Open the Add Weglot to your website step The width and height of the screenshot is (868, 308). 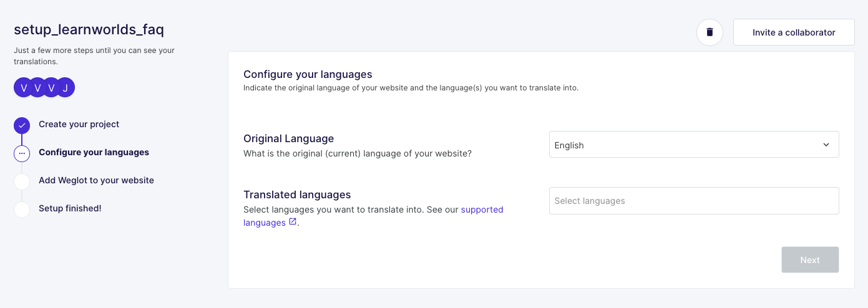point(96,180)
